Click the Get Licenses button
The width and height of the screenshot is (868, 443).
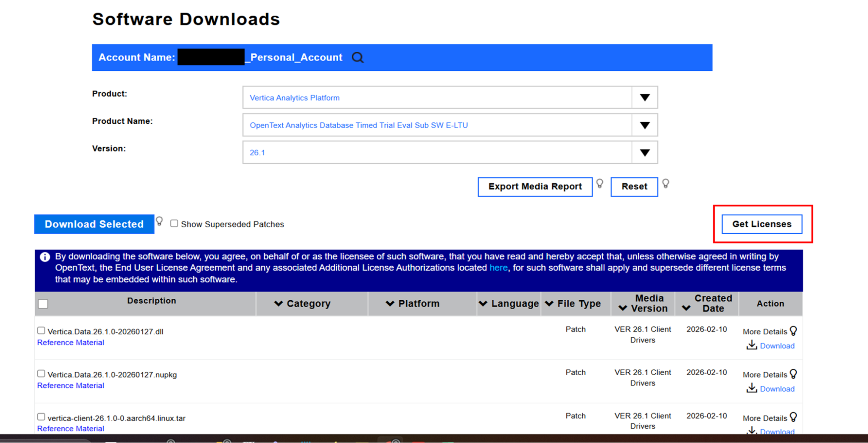click(762, 224)
